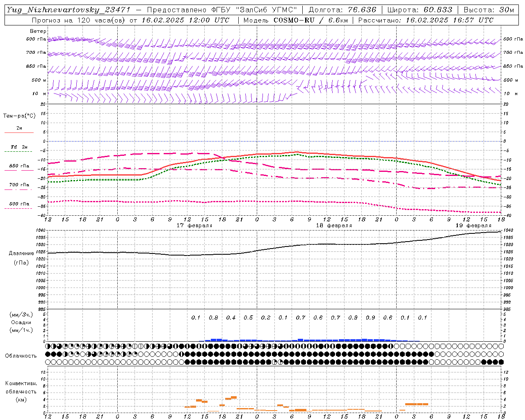This screenshot has height=420, width=525.
Task: Click the 0.2 precipitation total value
Action: (266, 317)
